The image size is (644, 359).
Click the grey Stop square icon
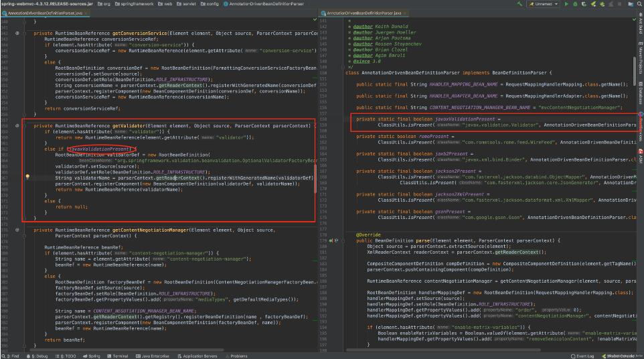point(619,4)
